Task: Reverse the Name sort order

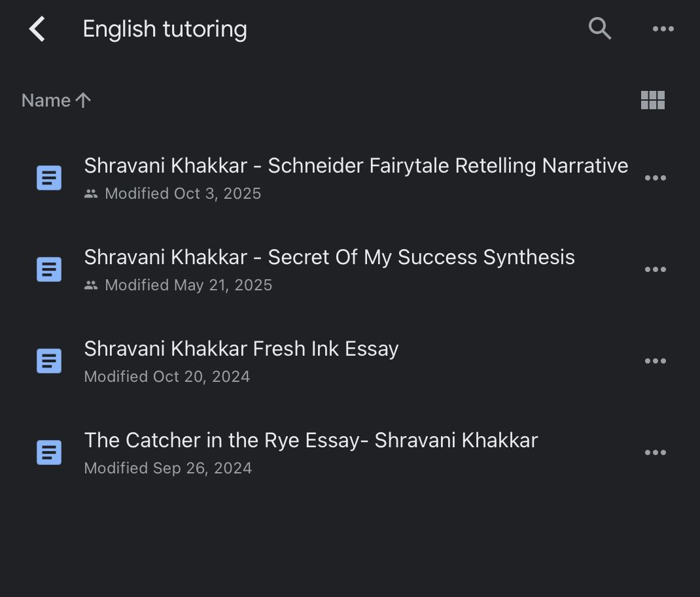Action: pyautogui.click(x=46, y=101)
